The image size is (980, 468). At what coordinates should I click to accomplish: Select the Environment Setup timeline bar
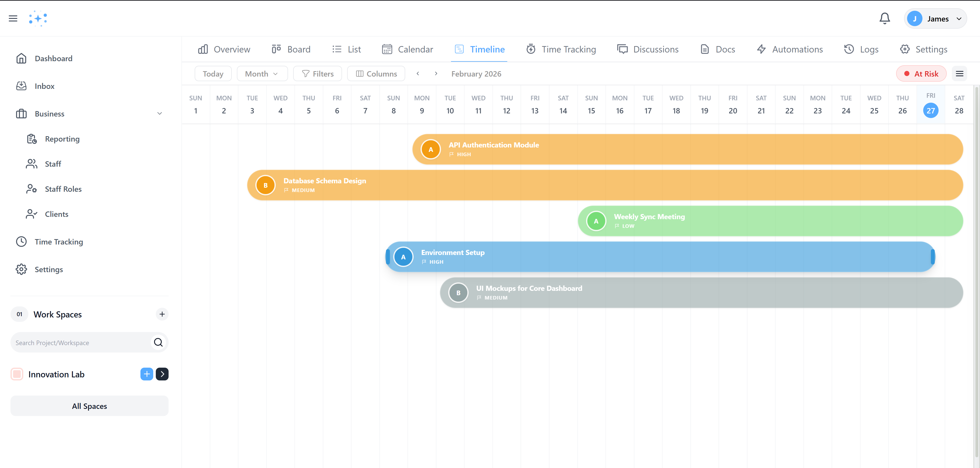(660, 257)
